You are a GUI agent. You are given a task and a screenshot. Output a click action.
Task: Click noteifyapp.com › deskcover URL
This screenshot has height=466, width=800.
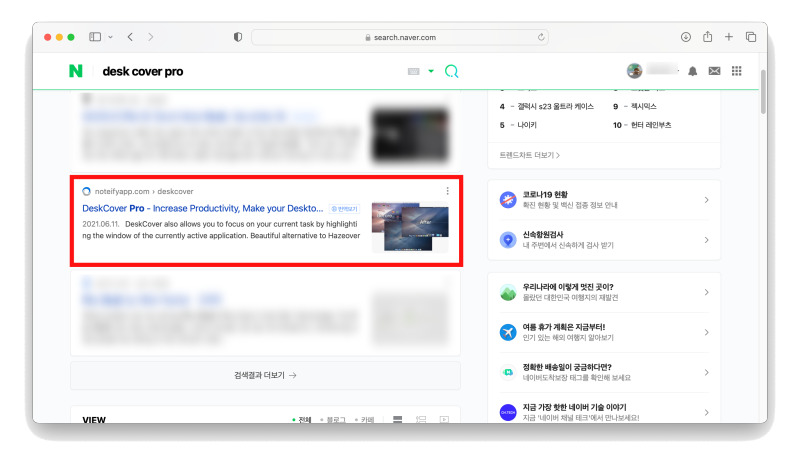(x=144, y=191)
